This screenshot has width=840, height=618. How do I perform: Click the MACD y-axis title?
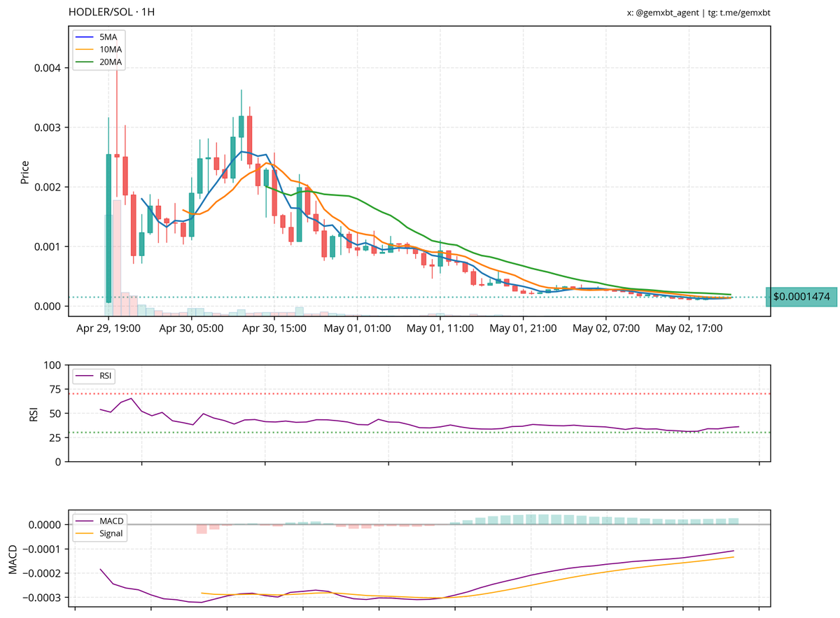click(13, 558)
